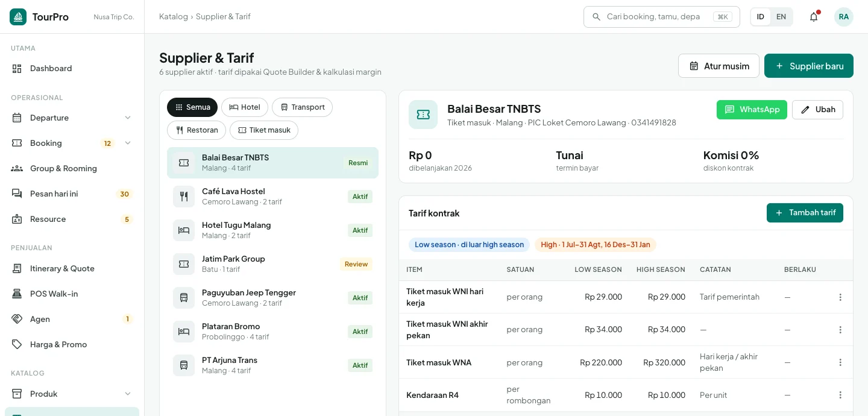Screen dimensions: 868x416
Task: Select the Semua filter tab
Action: coord(192,107)
